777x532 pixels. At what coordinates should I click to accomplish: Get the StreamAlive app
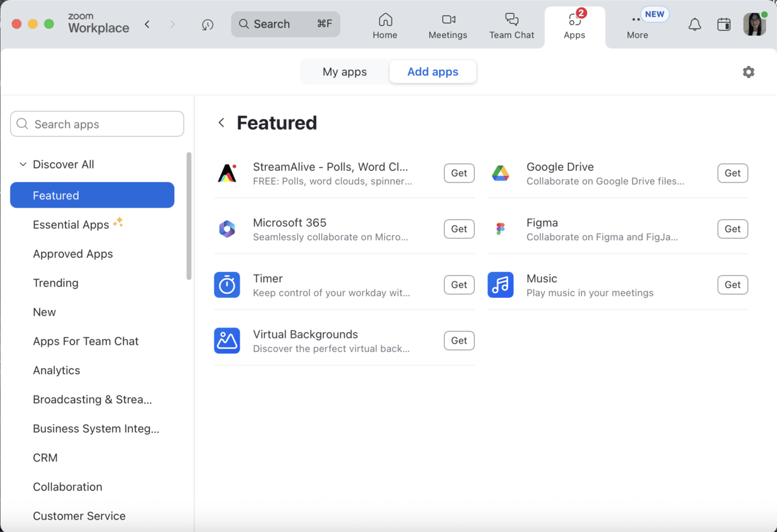point(459,173)
